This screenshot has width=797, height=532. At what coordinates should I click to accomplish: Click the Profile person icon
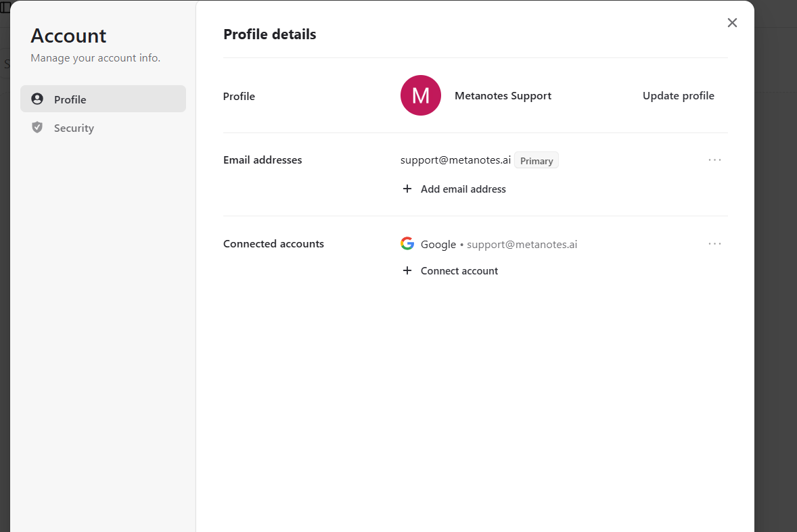[37, 99]
